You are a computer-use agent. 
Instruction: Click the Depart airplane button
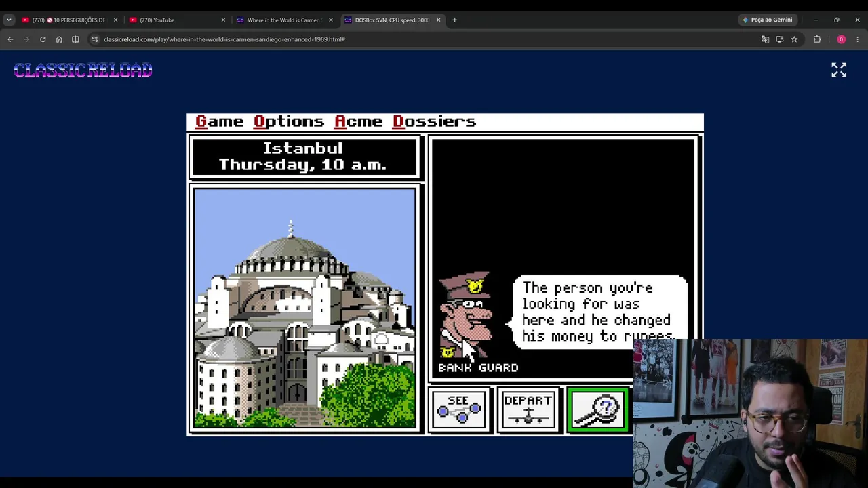point(528,409)
